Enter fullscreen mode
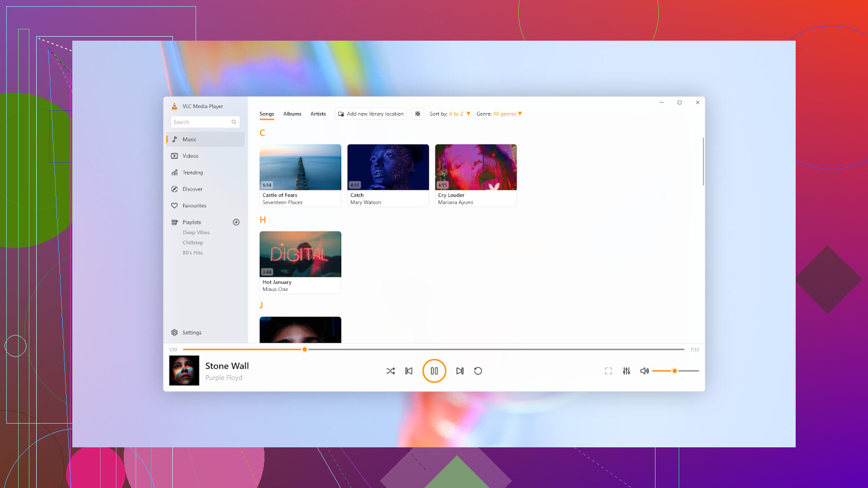Image resolution: width=868 pixels, height=488 pixels. (x=608, y=371)
